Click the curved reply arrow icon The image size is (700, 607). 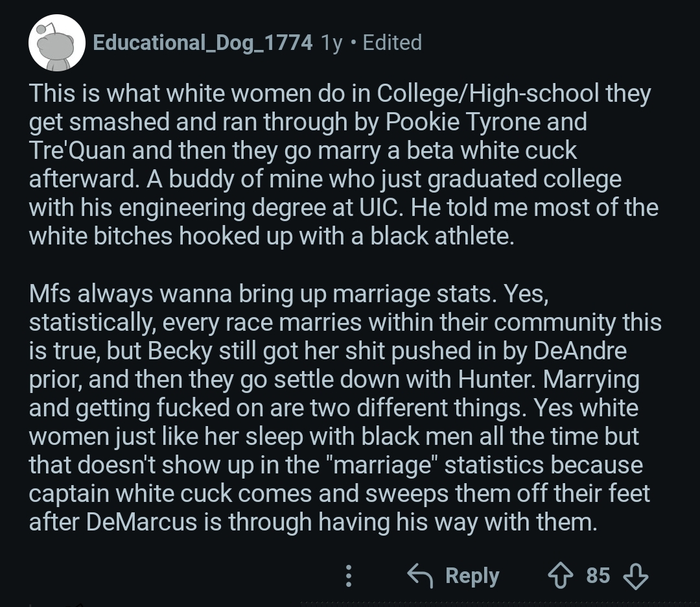pos(421,575)
